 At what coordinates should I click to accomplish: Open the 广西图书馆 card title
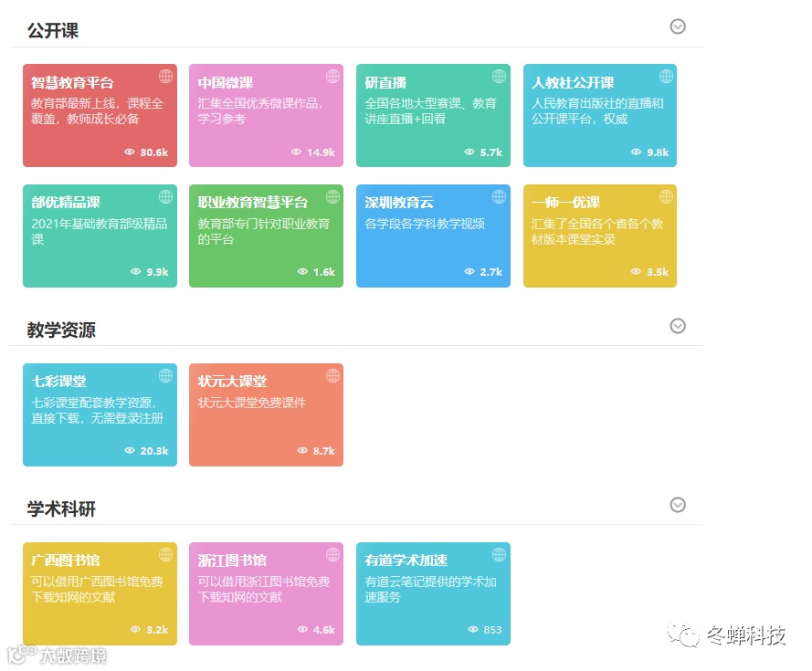click(65, 561)
